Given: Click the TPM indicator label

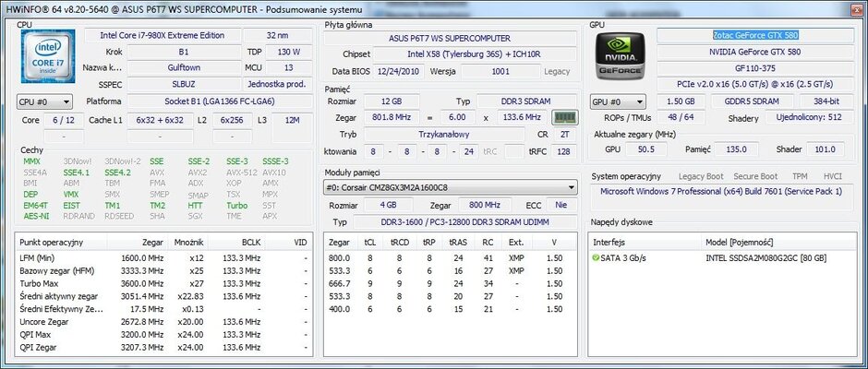Looking at the screenshot, I should [x=799, y=175].
